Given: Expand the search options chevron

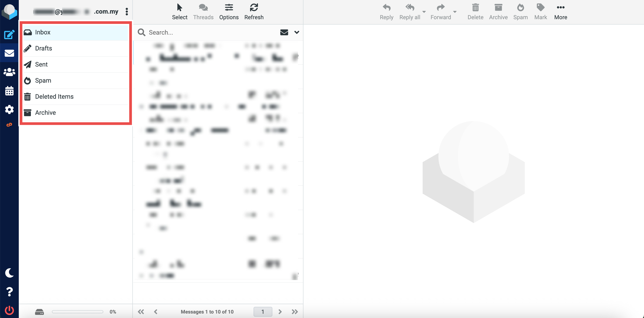Looking at the screenshot, I should (297, 32).
